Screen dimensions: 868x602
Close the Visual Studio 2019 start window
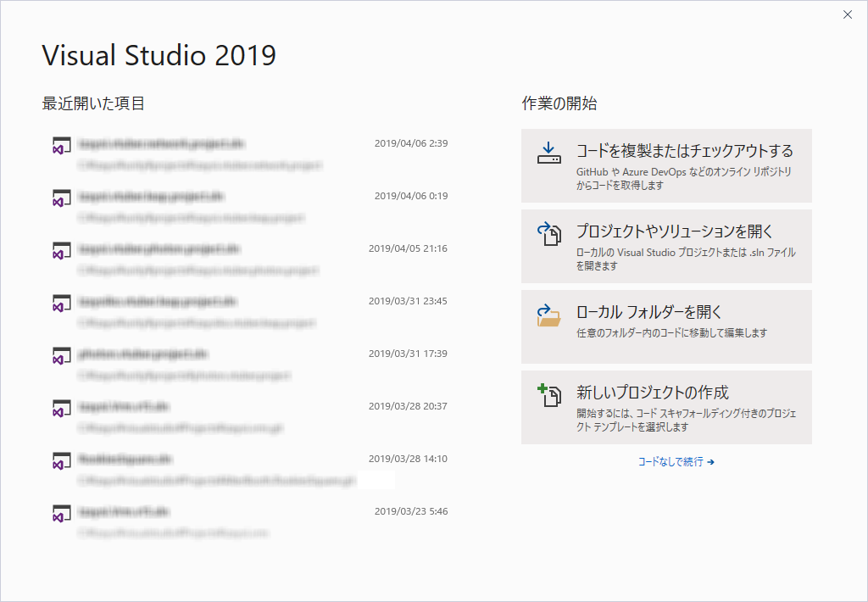pyautogui.click(x=848, y=15)
